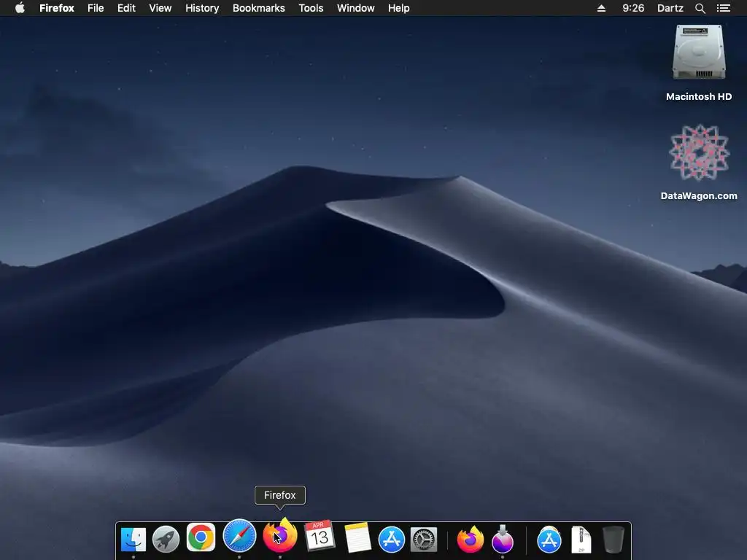
Task: Open the Calendar app showing APR 13
Action: 320,536
